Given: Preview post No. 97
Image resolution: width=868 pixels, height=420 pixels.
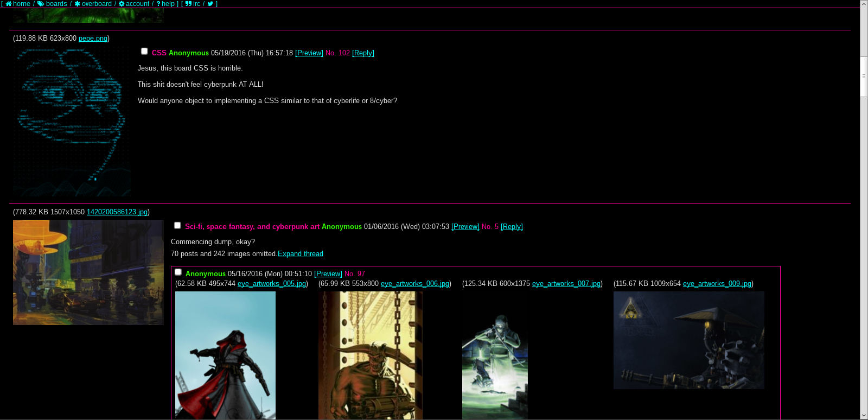Looking at the screenshot, I should click(x=328, y=274).
